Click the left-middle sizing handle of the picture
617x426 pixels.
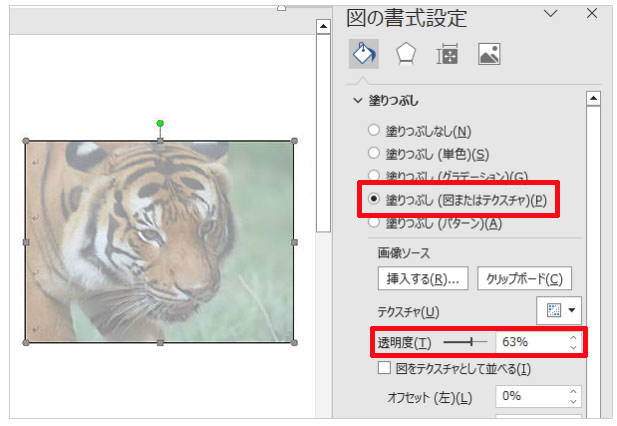click(x=26, y=242)
